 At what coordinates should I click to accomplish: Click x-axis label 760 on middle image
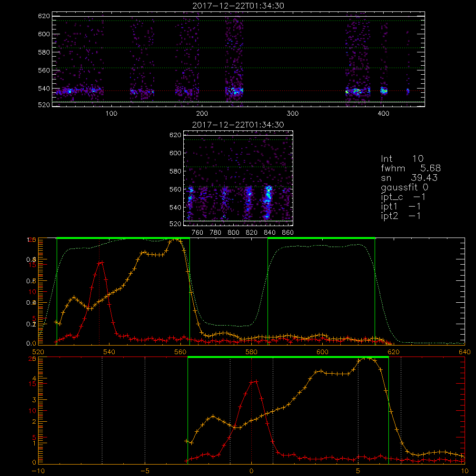[x=198, y=233]
